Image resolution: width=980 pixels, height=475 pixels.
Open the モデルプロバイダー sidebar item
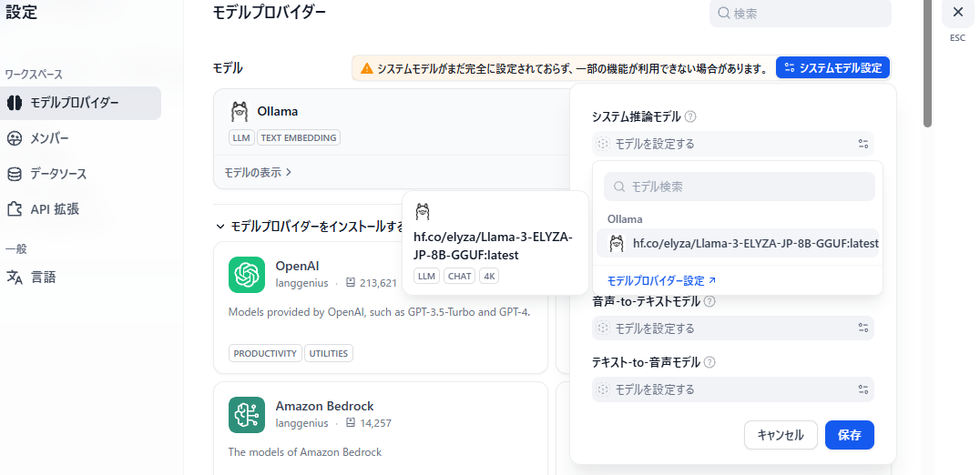point(81,103)
